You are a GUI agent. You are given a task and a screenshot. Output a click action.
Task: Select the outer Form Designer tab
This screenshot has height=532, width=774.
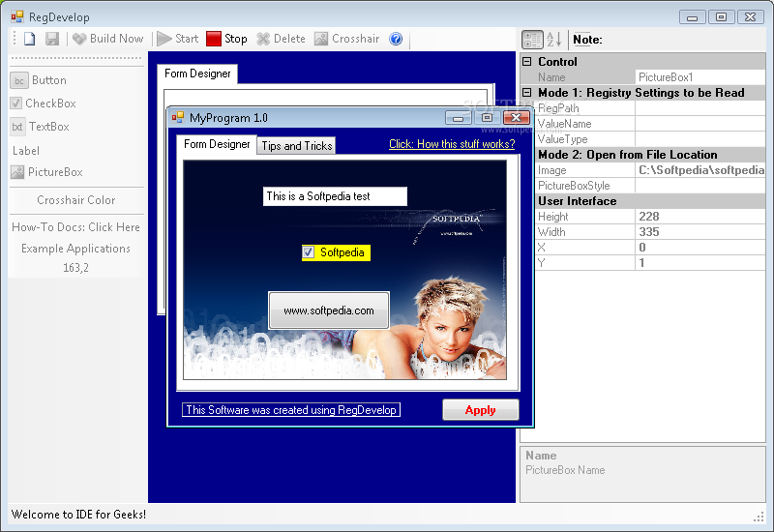pos(197,74)
